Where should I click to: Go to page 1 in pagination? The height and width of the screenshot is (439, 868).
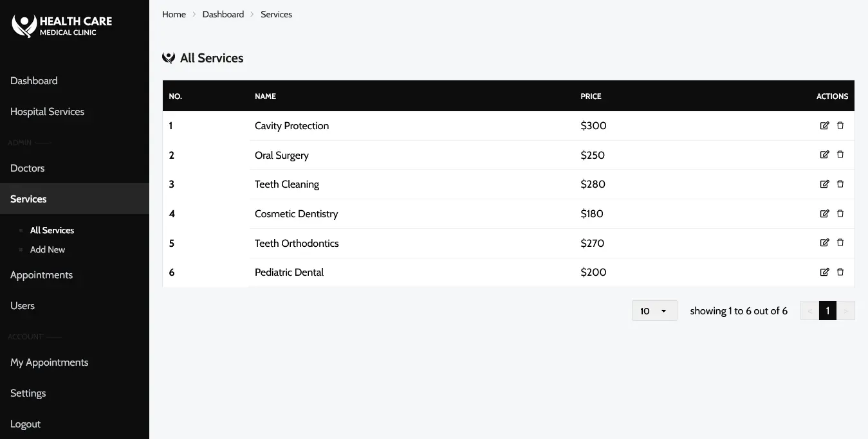827,310
